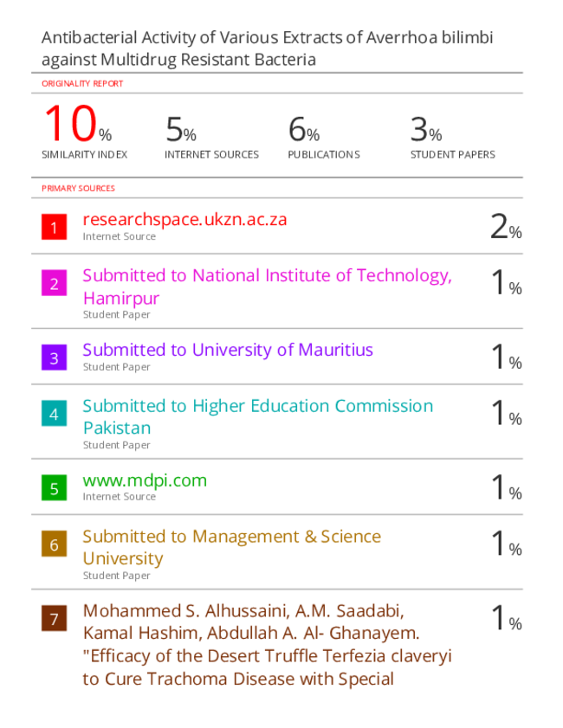
Task: Click the teal source number 4 badge
Action: [x=54, y=413]
